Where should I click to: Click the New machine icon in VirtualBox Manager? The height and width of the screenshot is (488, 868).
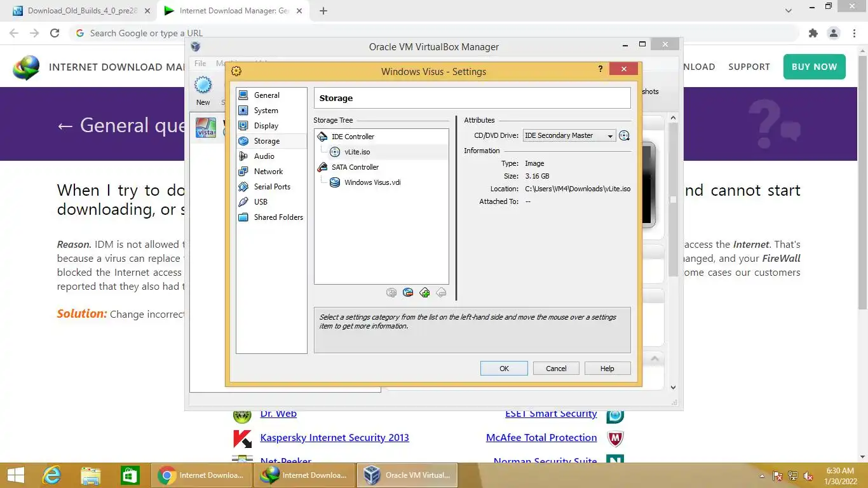203,85
